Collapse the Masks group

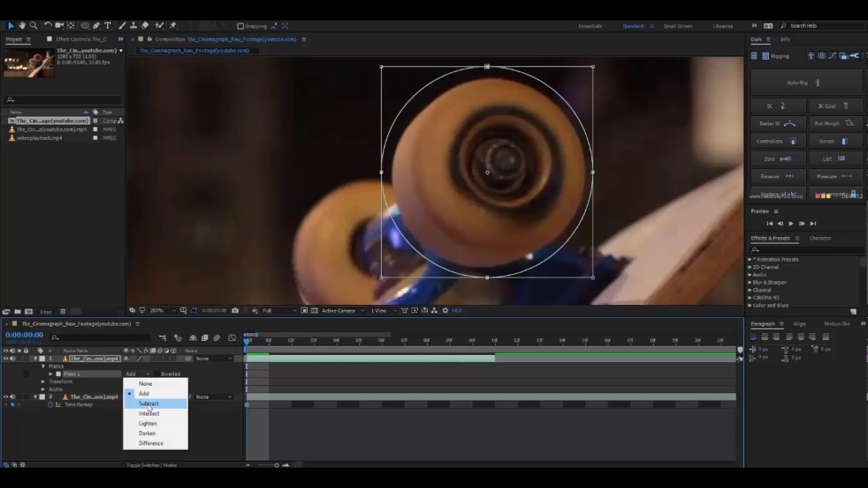coord(43,367)
